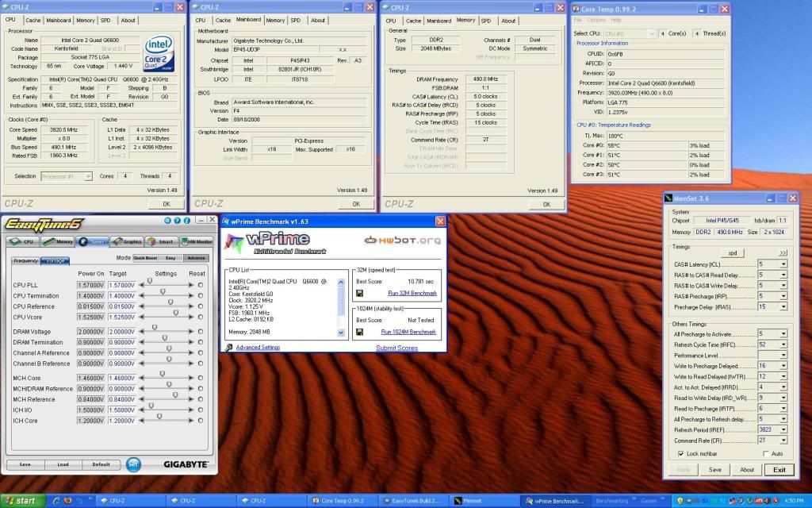Screen dimensions: 812x508
Task: Click the Intel Core 2 Quad logo in CPU-Z
Action: pos(159,53)
